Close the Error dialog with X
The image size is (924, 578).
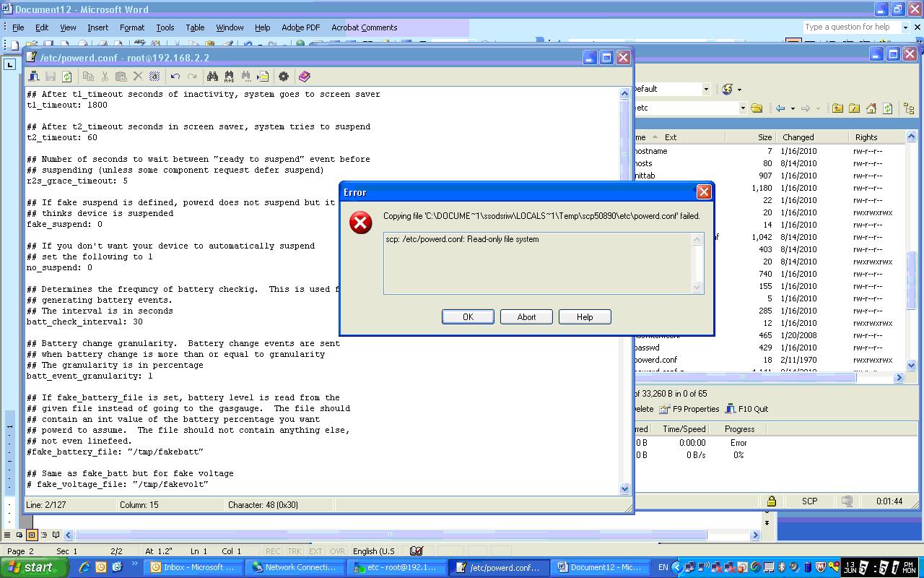click(704, 191)
